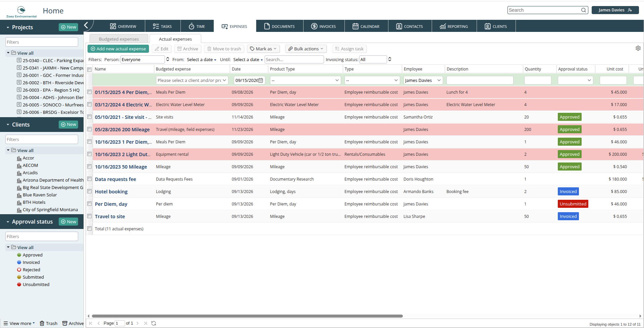The height and width of the screenshot is (328, 644).
Task: Check the Hotel booking row checkbox
Action: click(x=90, y=191)
